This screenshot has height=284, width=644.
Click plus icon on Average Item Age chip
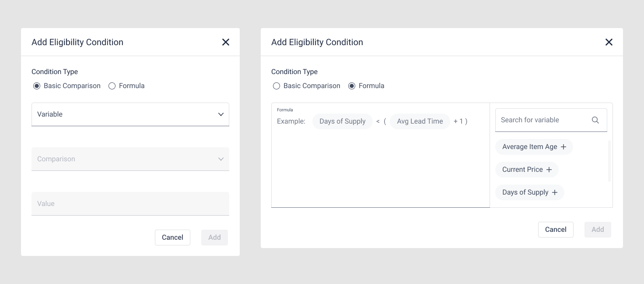coord(563,147)
